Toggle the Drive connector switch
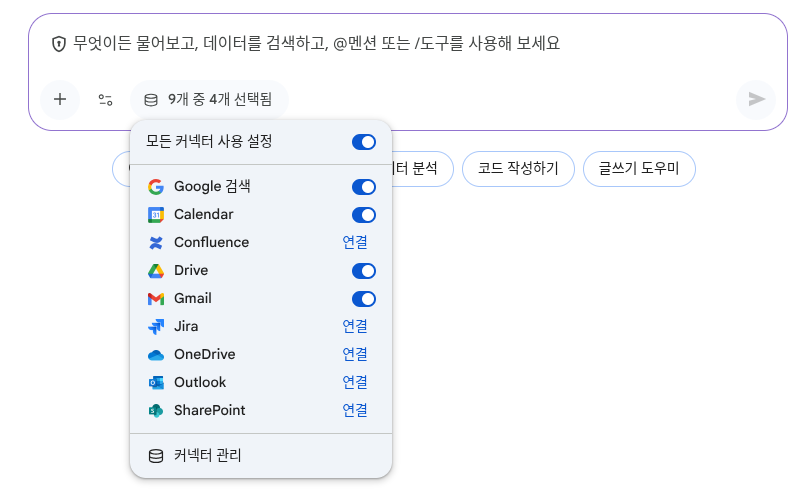This screenshot has height=489, width=809. (x=363, y=271)
